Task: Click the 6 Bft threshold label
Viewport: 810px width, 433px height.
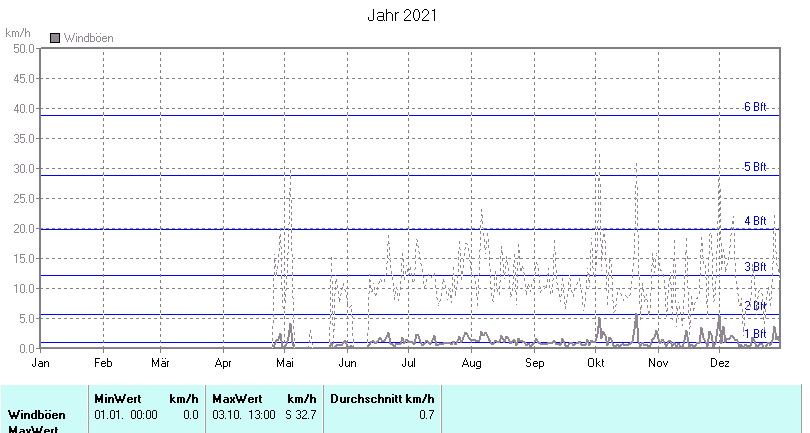Action: [755, 107]
